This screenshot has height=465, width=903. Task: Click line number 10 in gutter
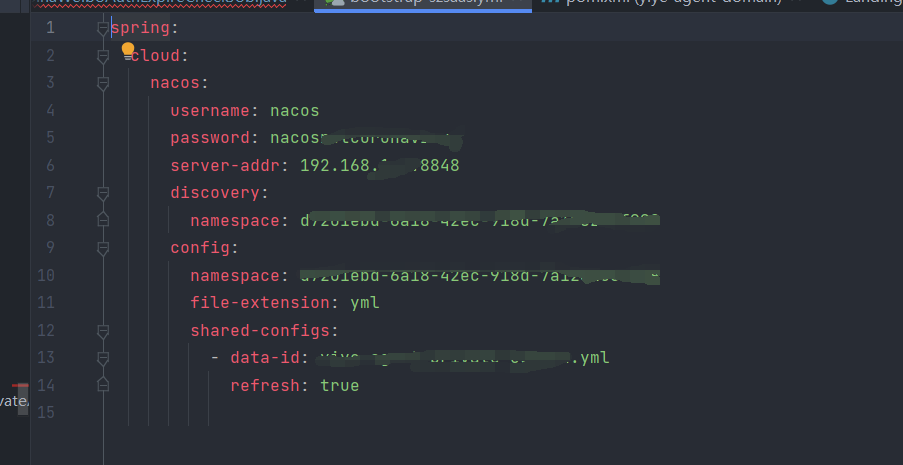(46, 275)
